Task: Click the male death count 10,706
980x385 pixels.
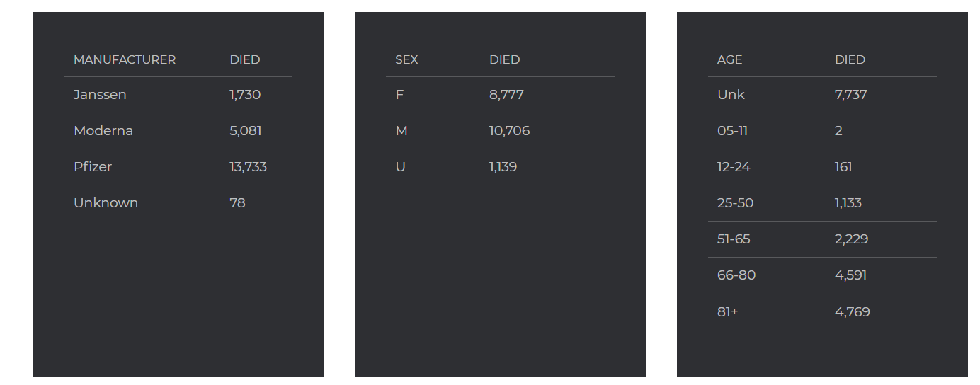Action: tap(509, 131)
